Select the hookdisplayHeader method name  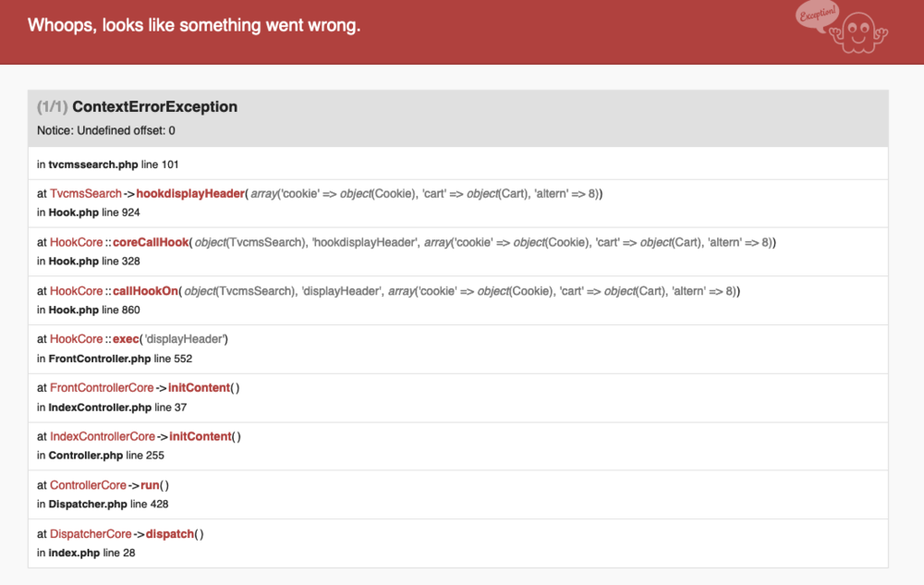pos(190,193)
